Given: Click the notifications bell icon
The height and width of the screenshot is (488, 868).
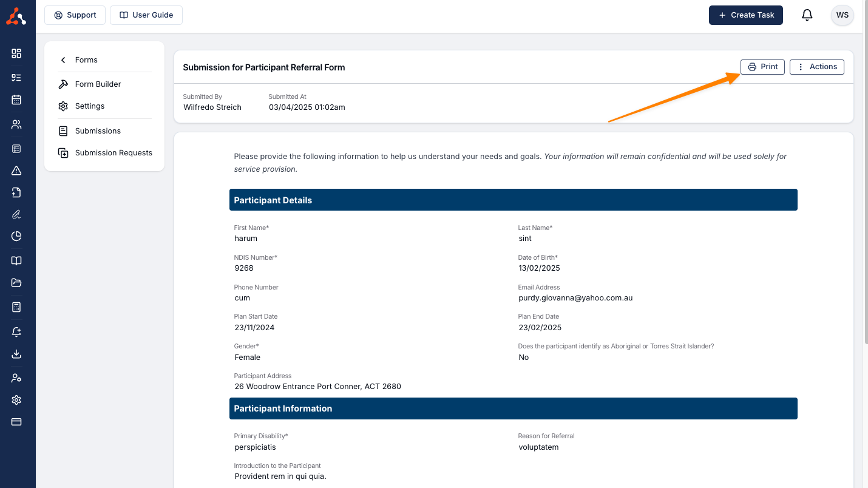Looking at the screenshot, I should click(x=807, y=15).
